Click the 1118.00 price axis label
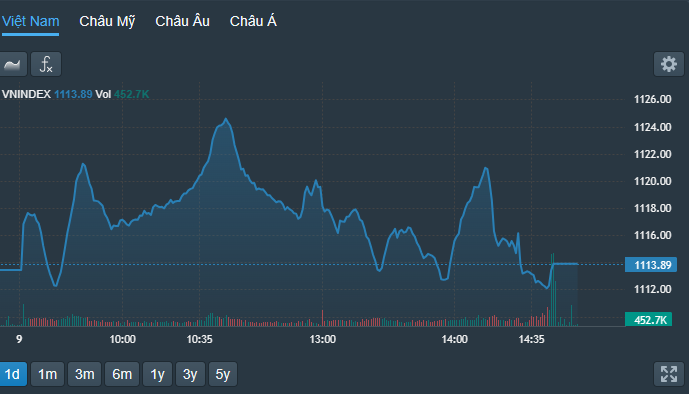The height and width of the screenshot is (394, 689). [x=653, y=209]
